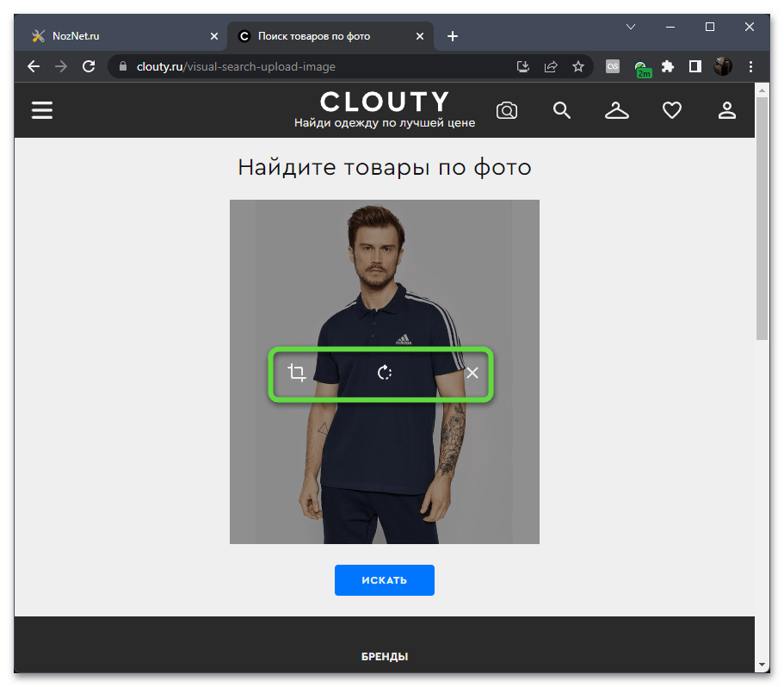
Task: Click the Найдите товары по фото heading
Action: pos(384,167)
